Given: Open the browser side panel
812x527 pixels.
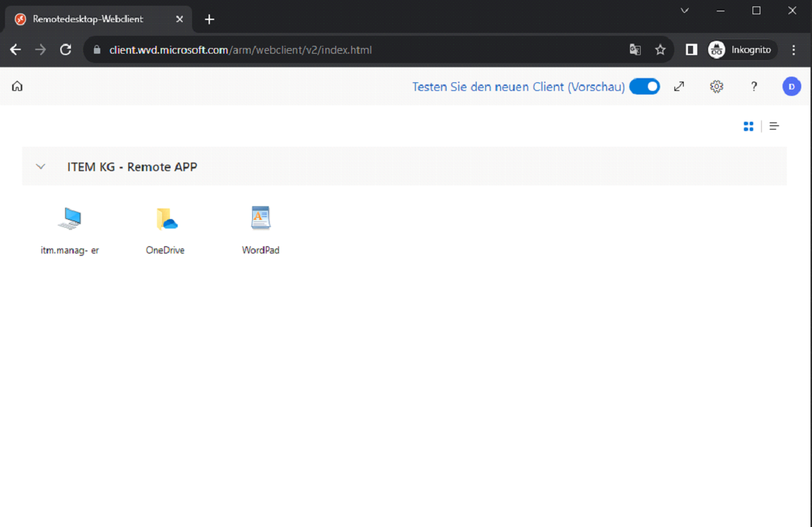Looking at the screenshot, I should [x=692, y=49].
